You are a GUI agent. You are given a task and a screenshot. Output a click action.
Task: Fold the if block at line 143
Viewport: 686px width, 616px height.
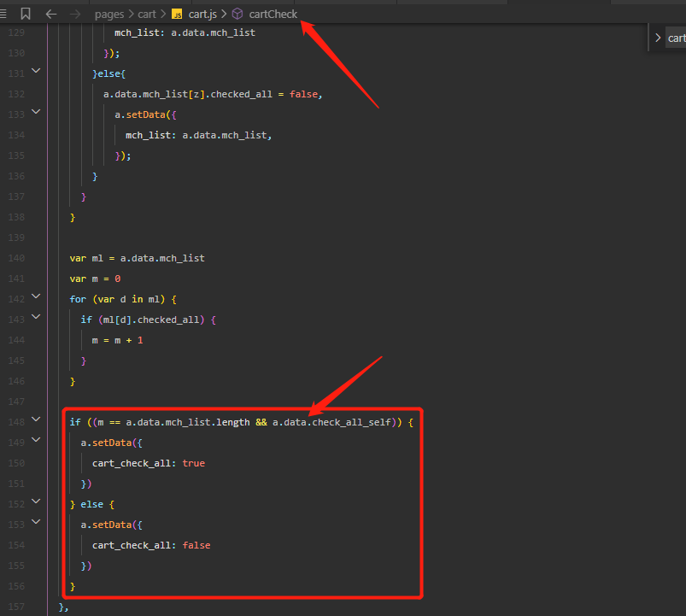(36, 317)
